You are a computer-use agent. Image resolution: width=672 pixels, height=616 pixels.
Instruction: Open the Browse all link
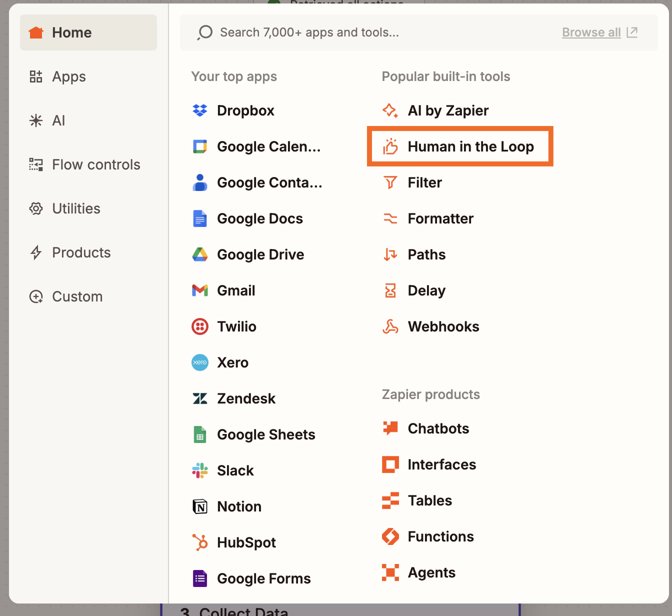click(x=591, y=32)
